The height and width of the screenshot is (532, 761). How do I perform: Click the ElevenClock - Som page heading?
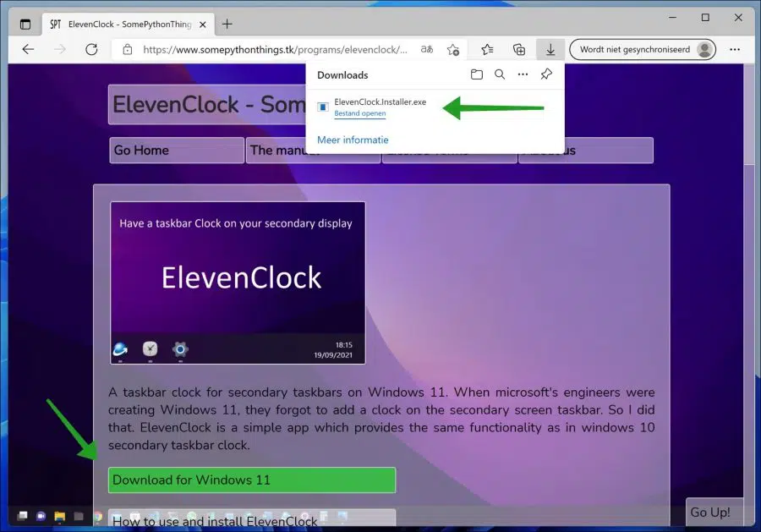click(209, 104)
